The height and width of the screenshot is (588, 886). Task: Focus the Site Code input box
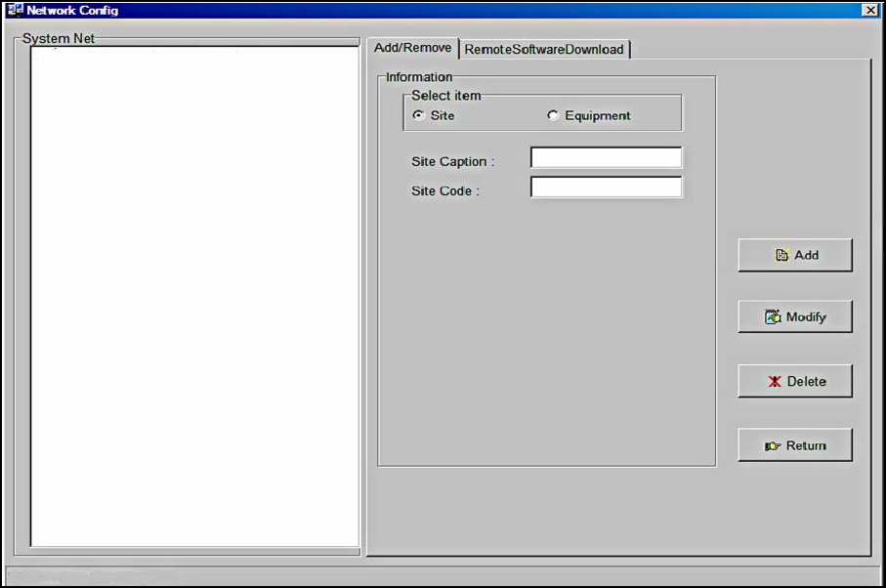tap(606, 187)
